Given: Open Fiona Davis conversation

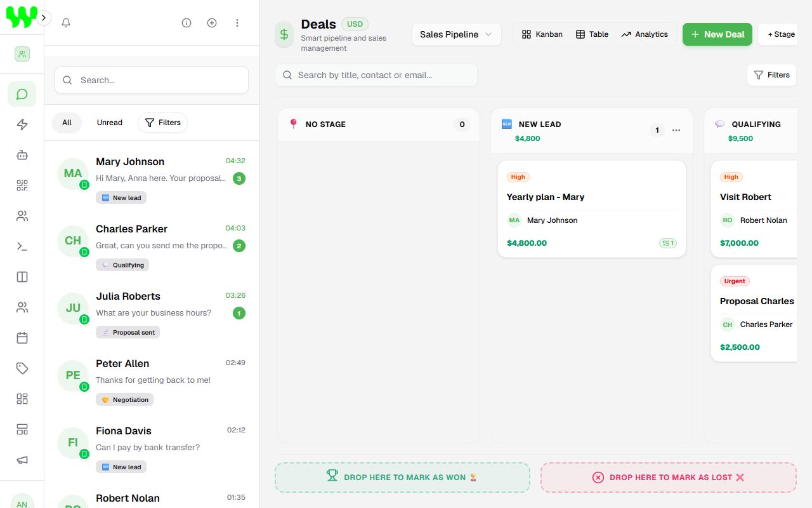Looking at the screenshot, I should coord(152,449).
